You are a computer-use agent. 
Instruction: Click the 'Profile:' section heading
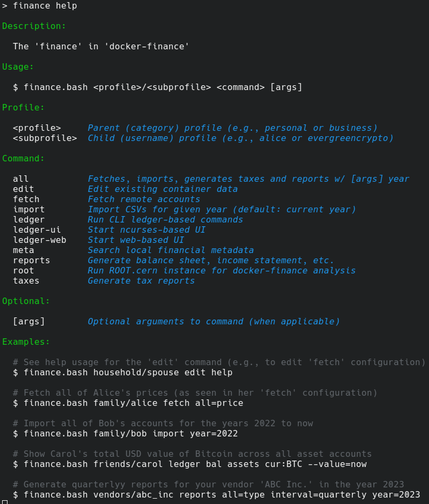point(24,107)
